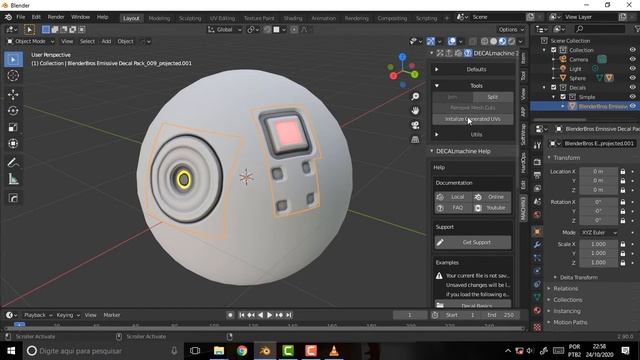Click the Blender logo menu icon
The image size is (640, 360).
pyautogui.click(x=8, y=17)
